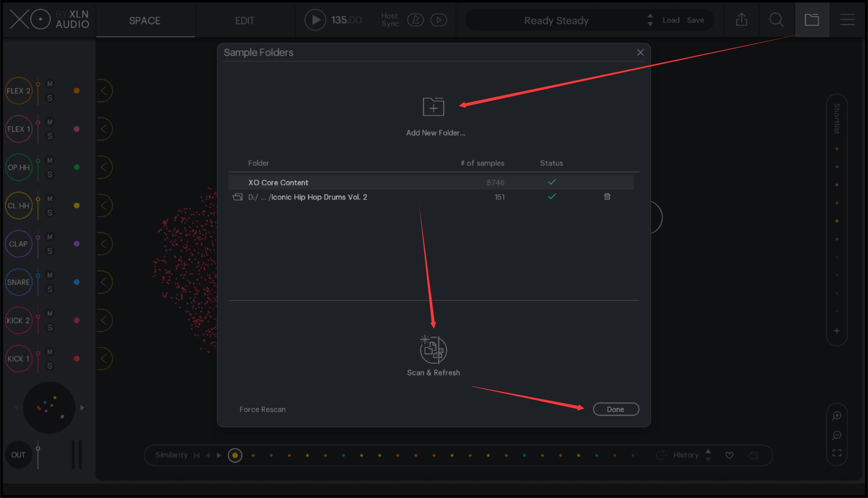This screenshot has height=498, width=868.
Task: Click the Scan & Refresh icon
Action: coord(434,350)
